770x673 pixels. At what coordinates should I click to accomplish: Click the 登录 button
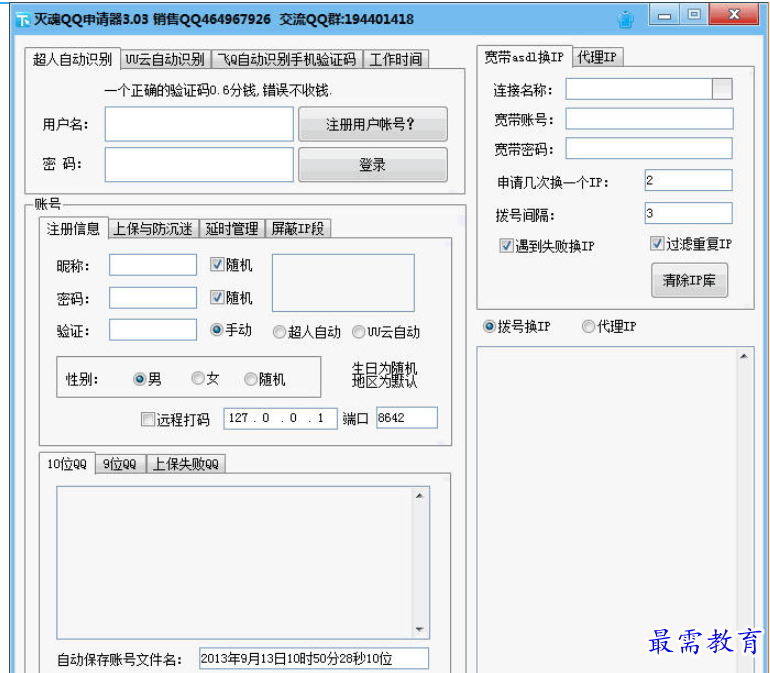tap(373, 165)
